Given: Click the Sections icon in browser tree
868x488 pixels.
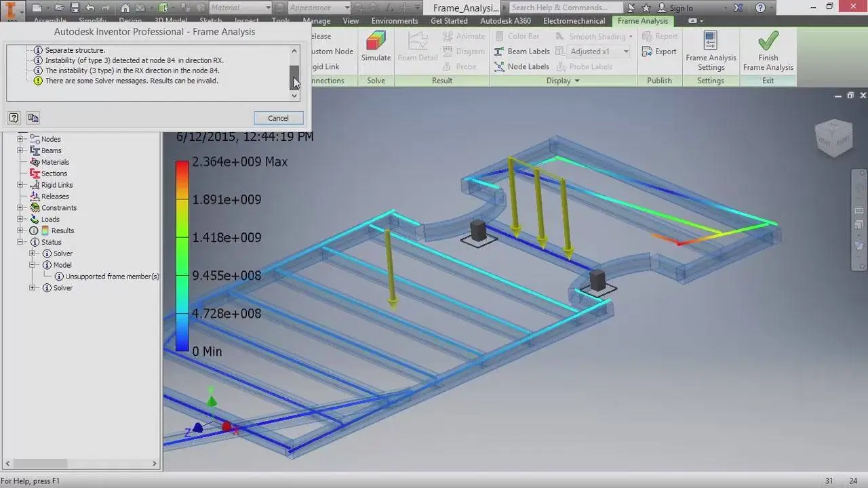Looking at the screenshot, I should coord(35,174).
